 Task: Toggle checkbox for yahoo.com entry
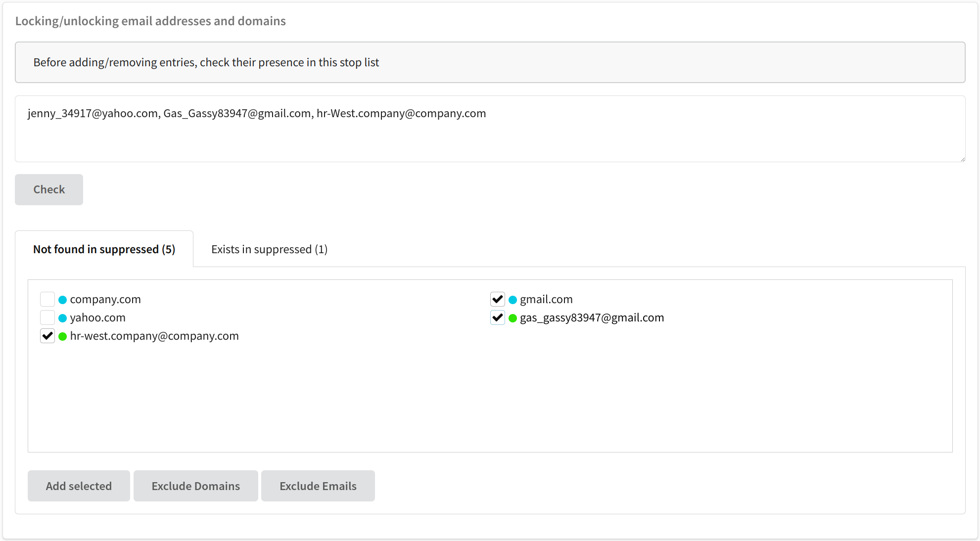point(47,317)
